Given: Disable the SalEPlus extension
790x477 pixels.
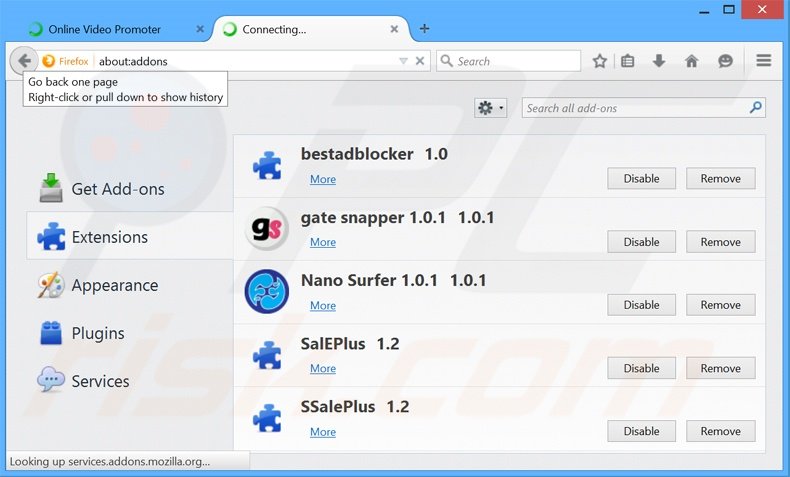Looking at the screenshot, I should 641,368.
